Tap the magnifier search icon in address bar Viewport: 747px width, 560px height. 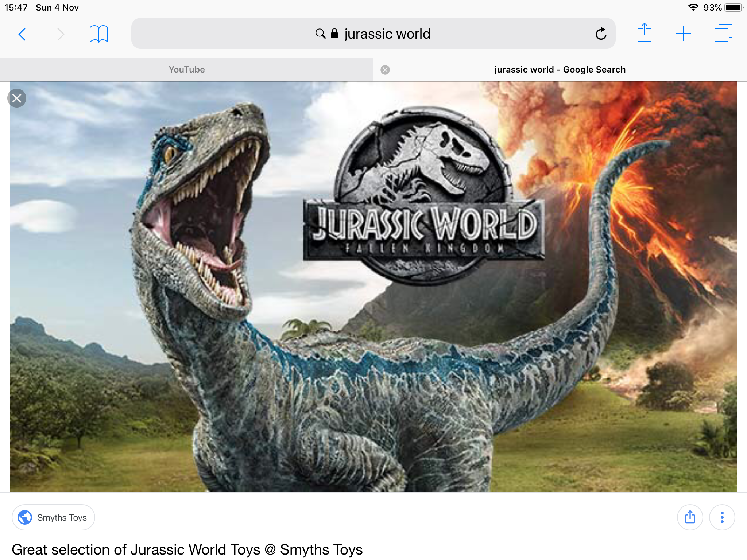(x=320, y=34)
